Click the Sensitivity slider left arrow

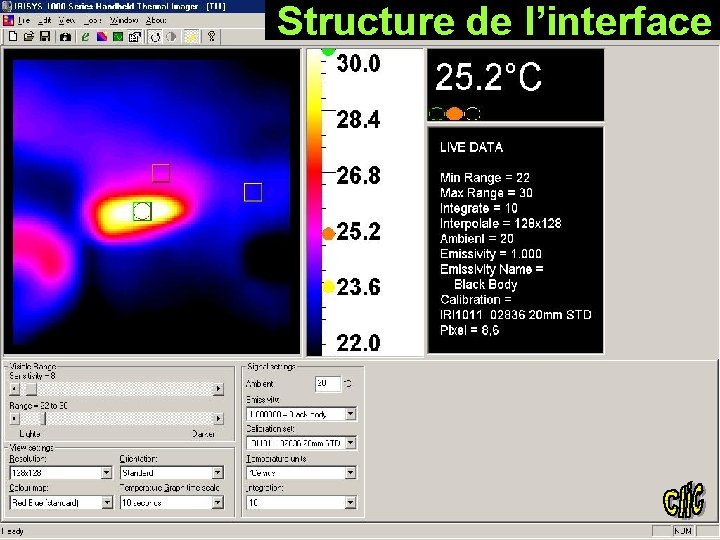tap(15, 389)
